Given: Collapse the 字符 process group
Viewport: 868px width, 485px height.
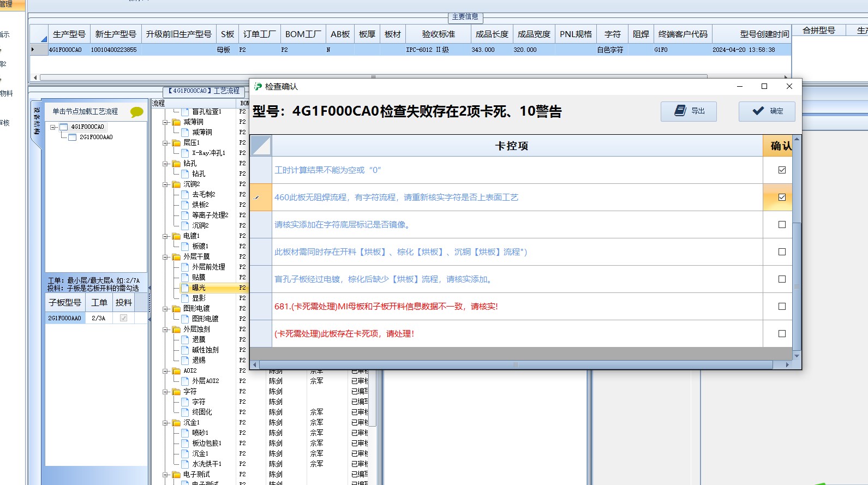Looking at the screenshot, I should tap(165, 392).
